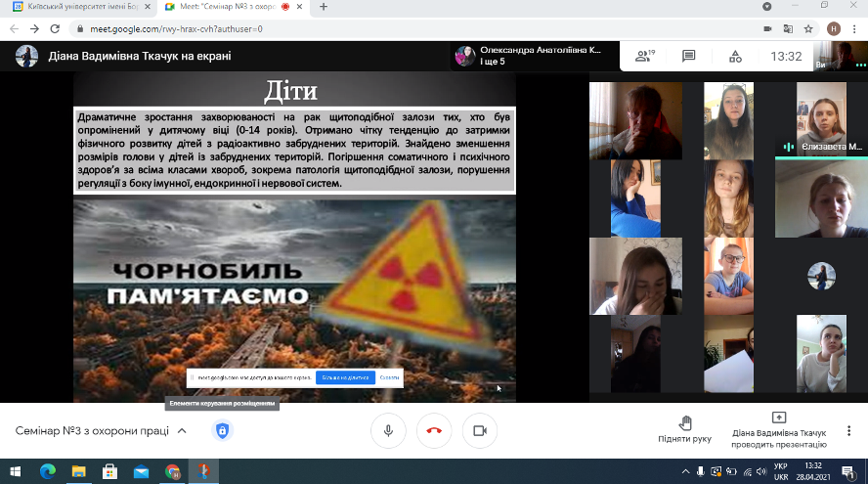Image resolution: width=868 pixels, height=484 pixels.
Task: Open Microsoft Store from taskbar
Action: 109,471
